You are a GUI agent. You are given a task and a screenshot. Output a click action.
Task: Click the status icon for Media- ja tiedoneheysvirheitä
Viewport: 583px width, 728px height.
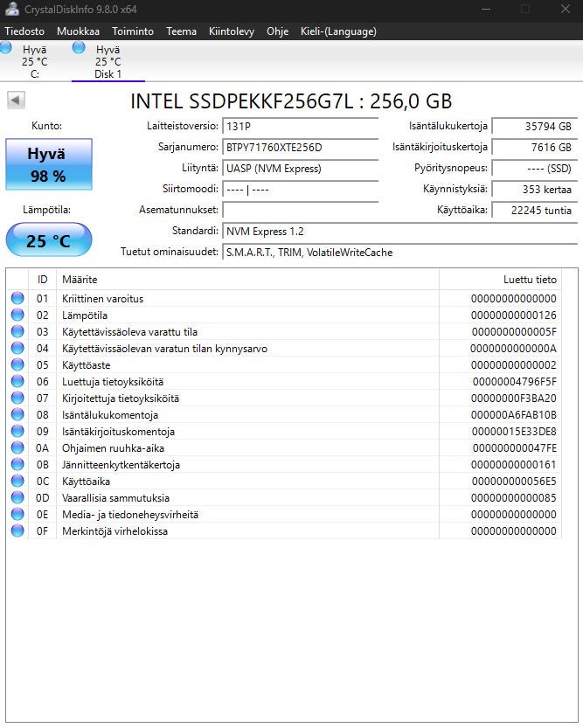click(17, 514)
